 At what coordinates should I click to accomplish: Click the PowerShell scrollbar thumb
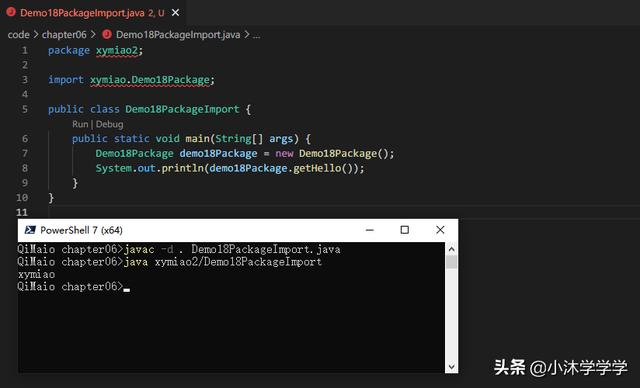tap(451, 262)
